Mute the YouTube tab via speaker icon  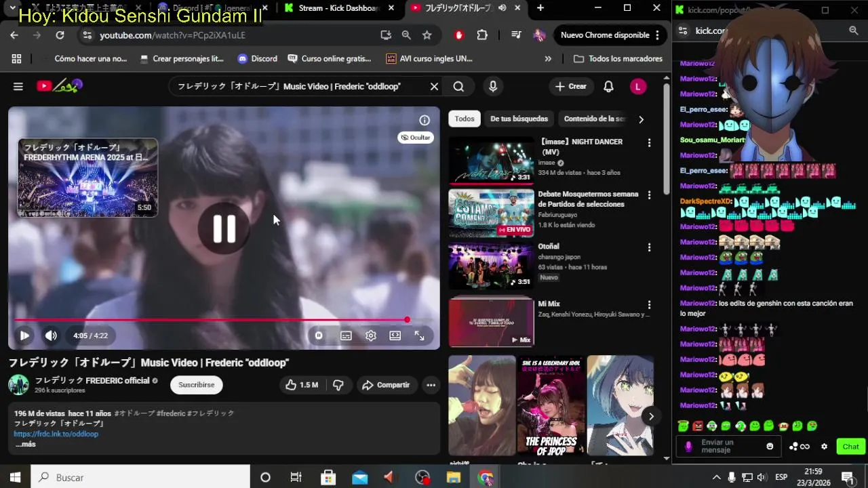point(502,8)
